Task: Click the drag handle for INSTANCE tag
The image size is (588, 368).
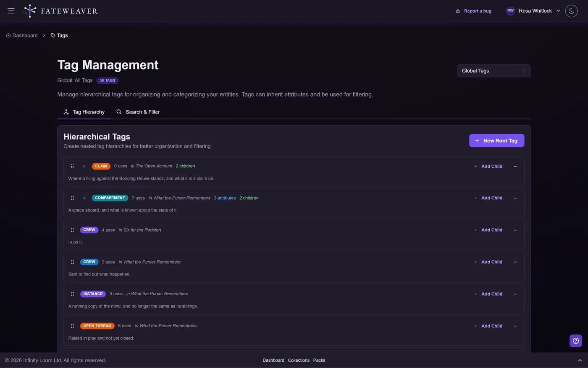Action: tap(72, 294)
